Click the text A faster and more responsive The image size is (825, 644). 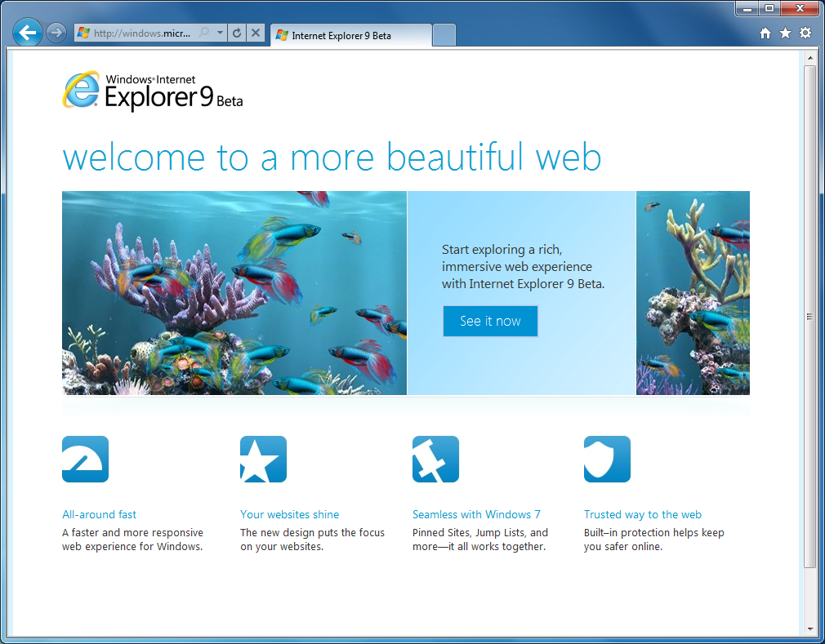pyautogui.click(x=132, y=532)
